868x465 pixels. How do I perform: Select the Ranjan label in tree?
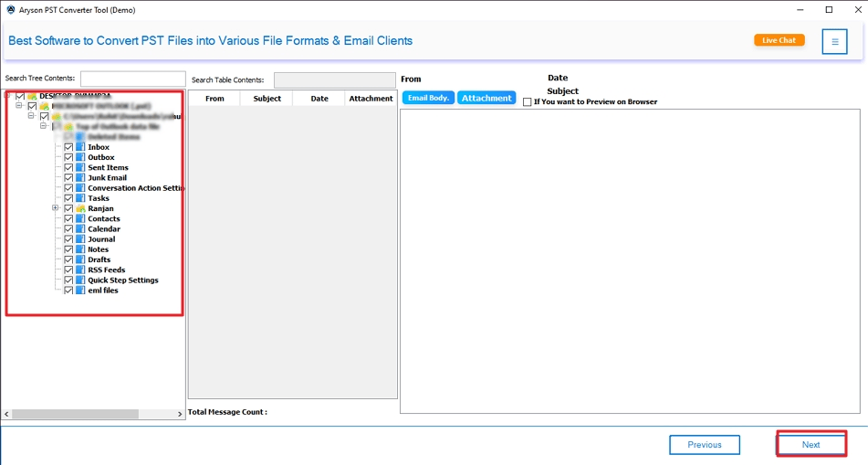pos(100,208)
